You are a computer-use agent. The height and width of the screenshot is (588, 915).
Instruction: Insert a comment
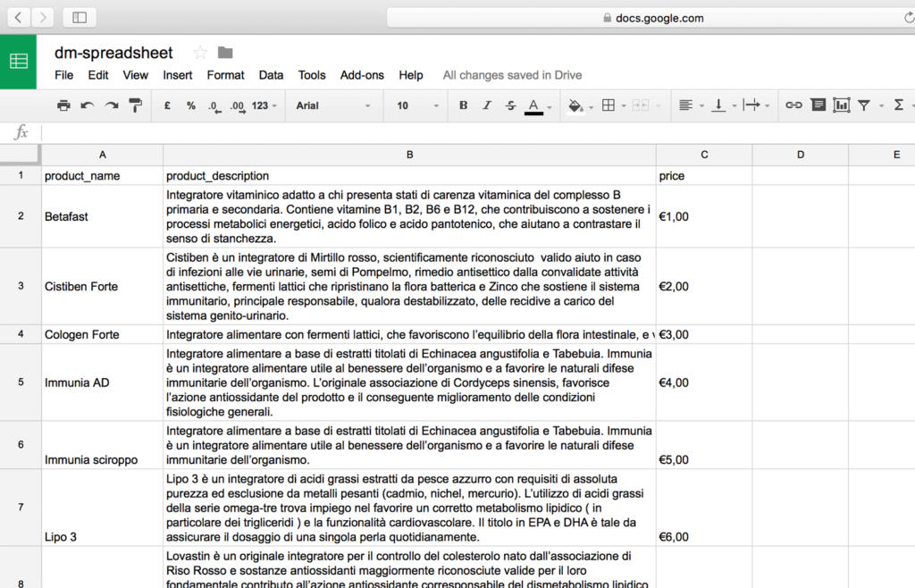click(x=818, y=105)
